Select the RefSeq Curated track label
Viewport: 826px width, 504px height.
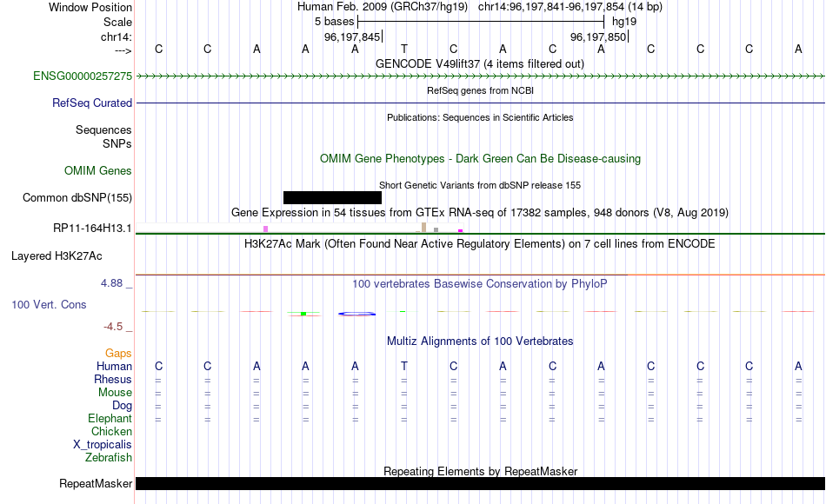[91, 103]
